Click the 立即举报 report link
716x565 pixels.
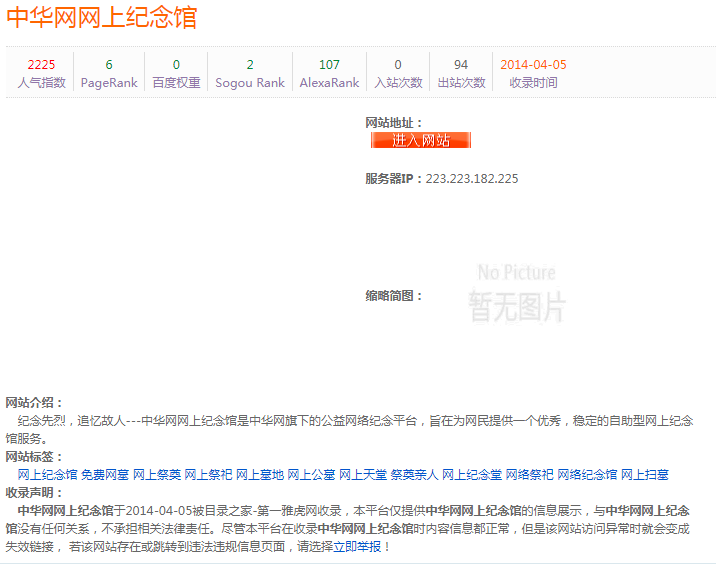[x=357, y=546]
